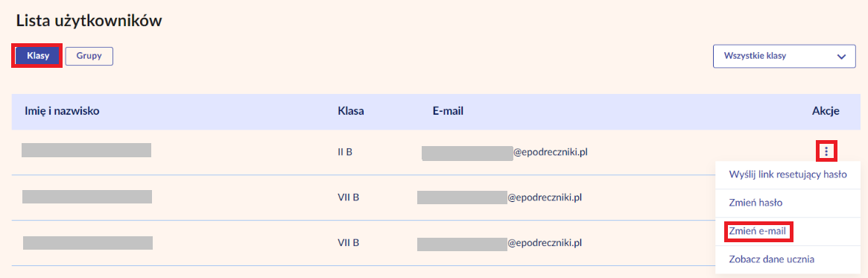Screen dimensions: 868x278
Task: Click the first VII B class cell
Action: tap(349, 198)
